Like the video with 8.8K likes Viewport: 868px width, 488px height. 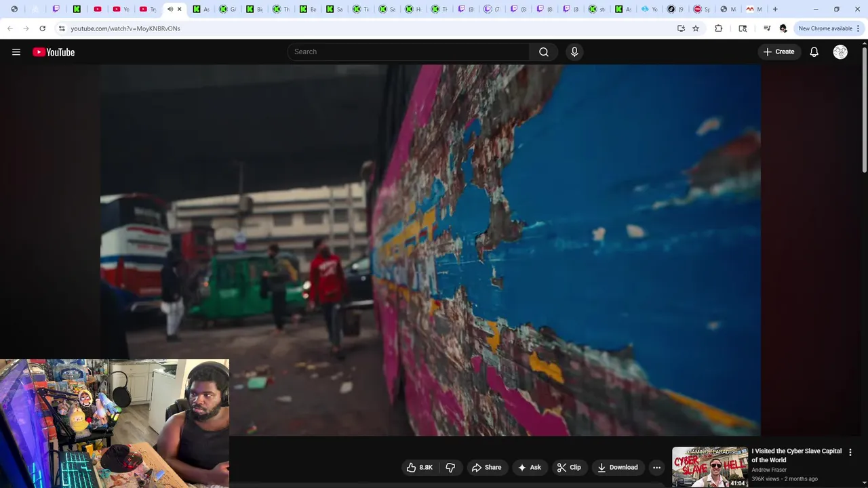[420, 468]
